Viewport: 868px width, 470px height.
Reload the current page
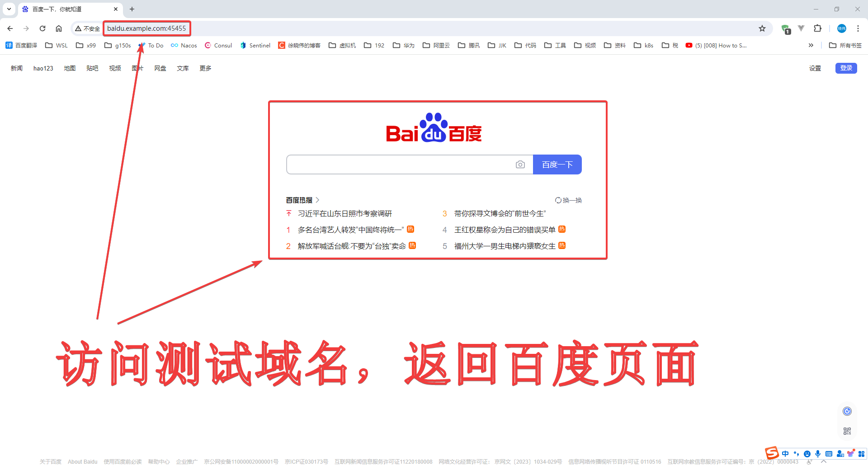[42, 28]
